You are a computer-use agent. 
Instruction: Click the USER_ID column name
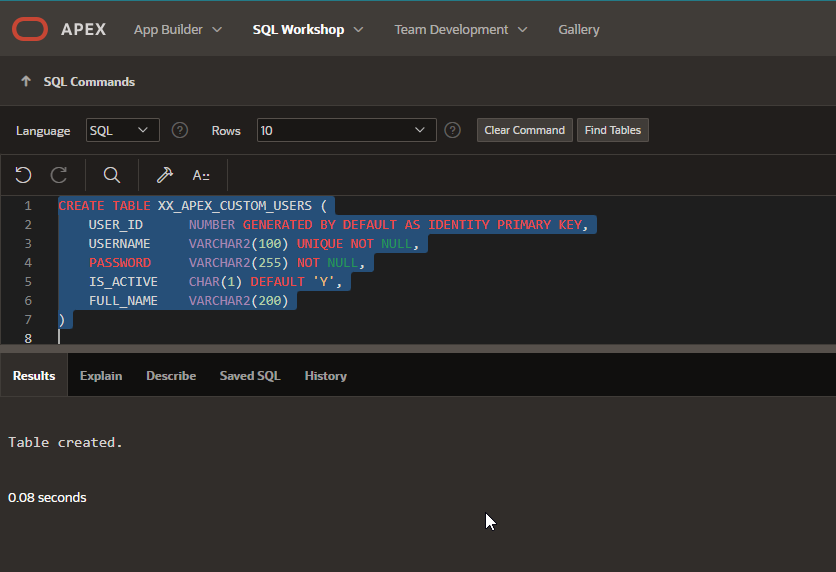click(x=116, y=225)
